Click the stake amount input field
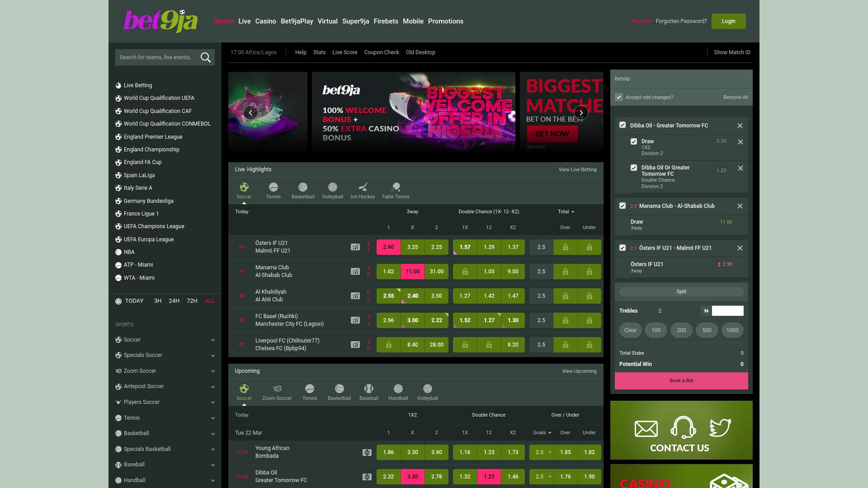Viewport: 868px width, 488px height. pos(728,311)
